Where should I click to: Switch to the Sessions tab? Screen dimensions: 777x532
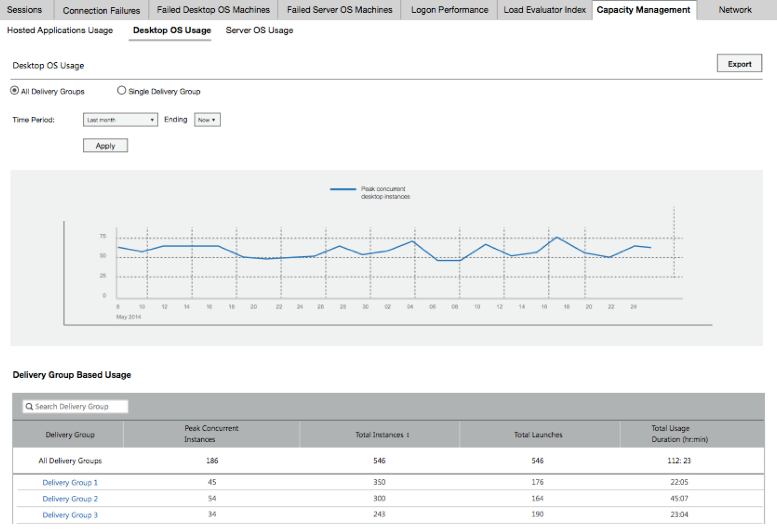click(x=24, y=10)
